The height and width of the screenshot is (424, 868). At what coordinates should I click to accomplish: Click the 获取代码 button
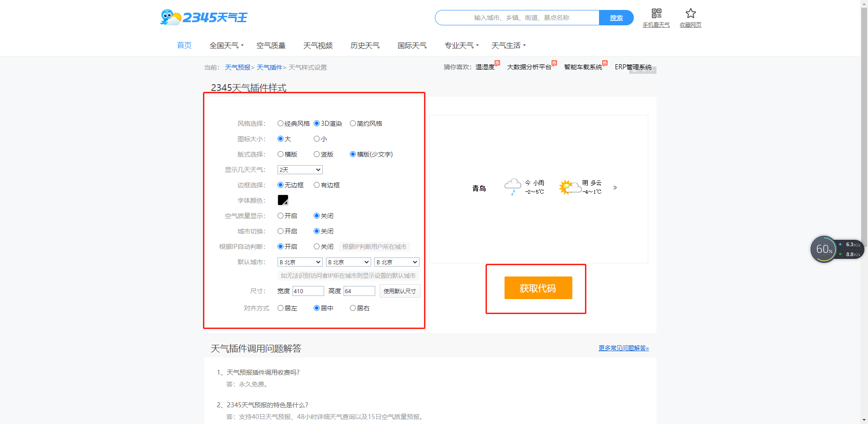click(538, 288)
